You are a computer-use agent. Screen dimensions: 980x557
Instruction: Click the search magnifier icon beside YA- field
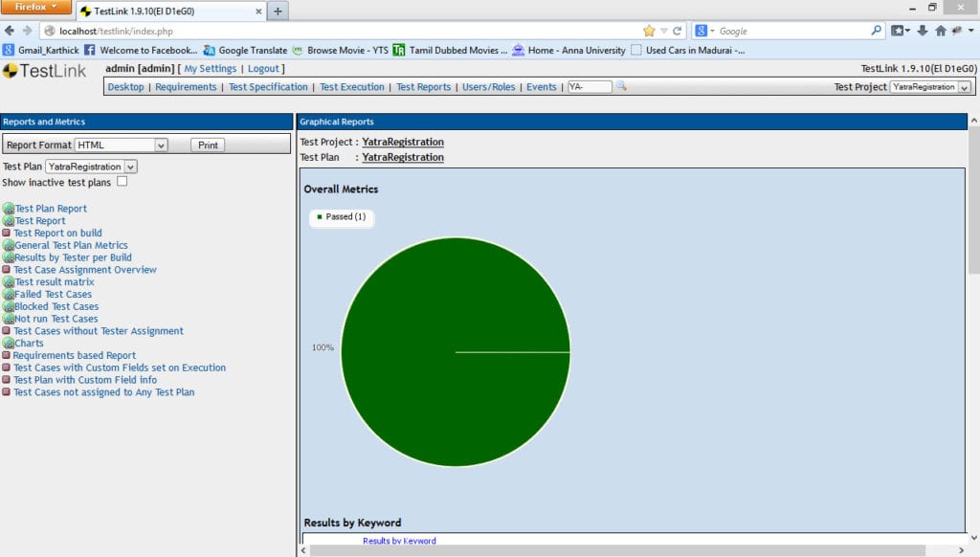pos(621,86)
